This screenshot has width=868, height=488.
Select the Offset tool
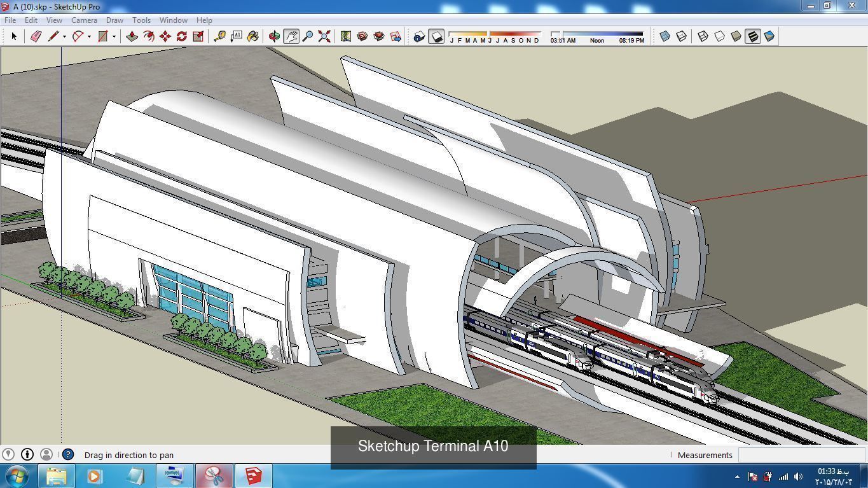[x=148, y=36]
